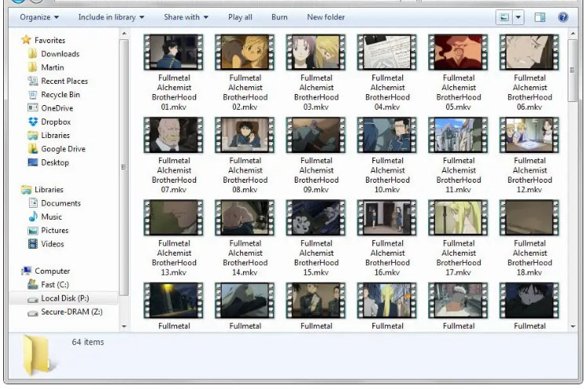Select BrotherHood 15.mkv video thumbnail
588x389 pixels.
point(316,217)
